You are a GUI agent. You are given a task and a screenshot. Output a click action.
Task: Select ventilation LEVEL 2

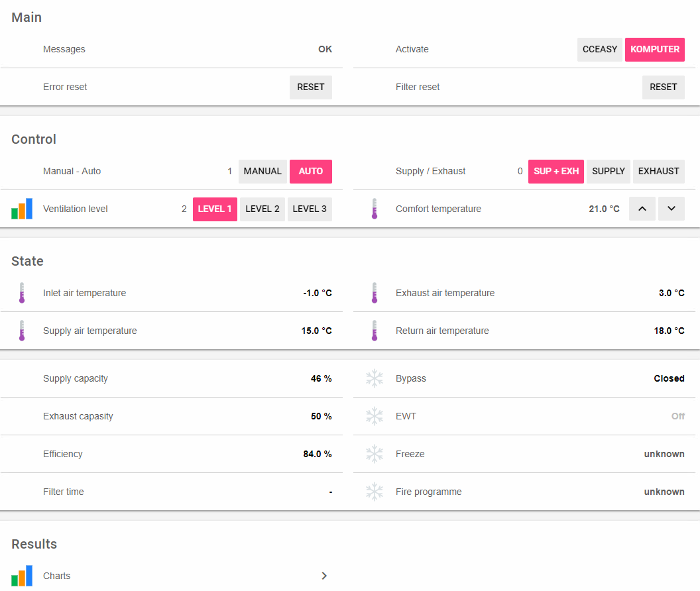[262, 209]
